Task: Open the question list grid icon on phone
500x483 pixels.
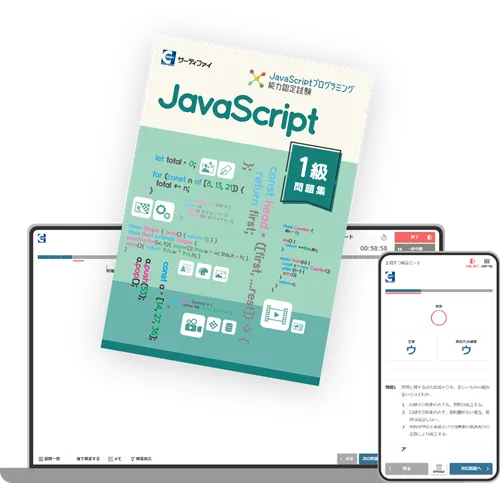Action: [487, 262]
